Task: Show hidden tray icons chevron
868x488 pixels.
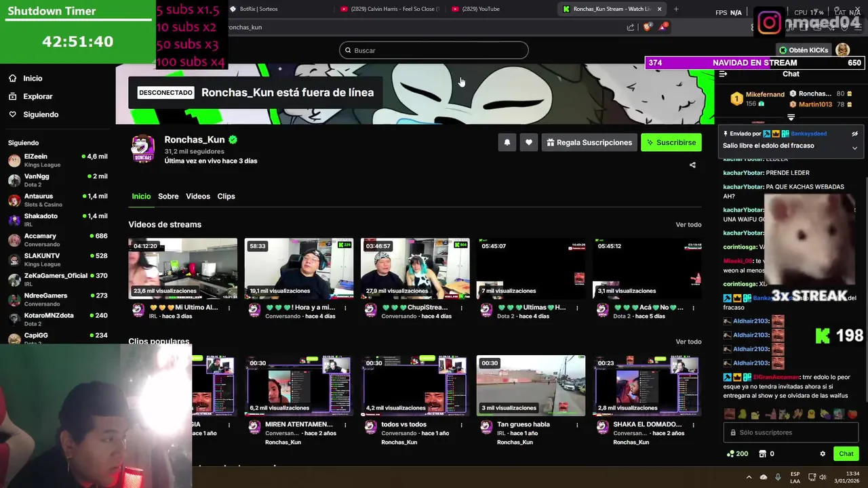Action: pos(749,477)
